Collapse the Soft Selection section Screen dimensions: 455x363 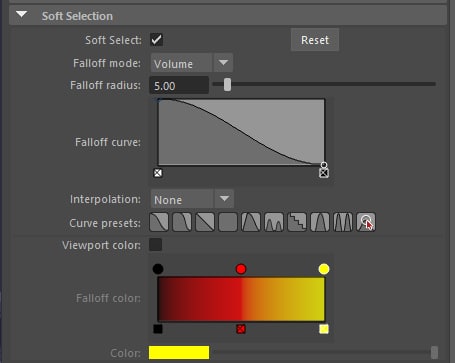pyautogui.click(x=22, y=14)
